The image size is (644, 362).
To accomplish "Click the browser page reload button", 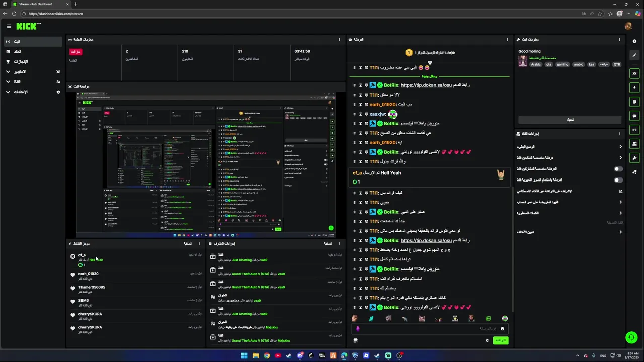I will point(14,14).
